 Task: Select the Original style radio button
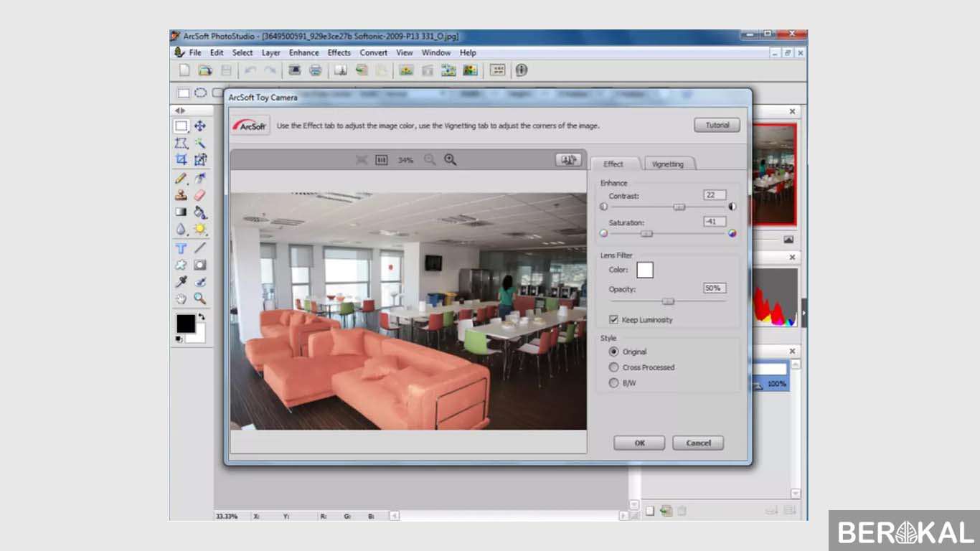pyautogui.click(x=613, y=352)
